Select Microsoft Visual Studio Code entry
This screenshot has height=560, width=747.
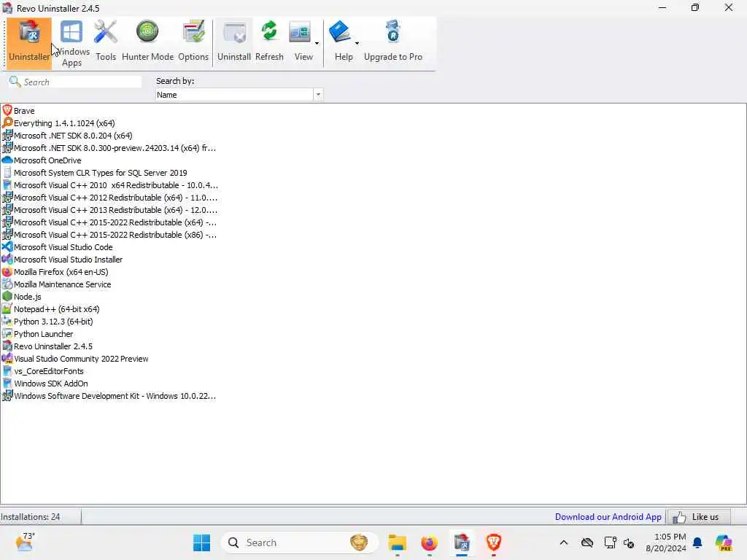(x=57, y=246)
